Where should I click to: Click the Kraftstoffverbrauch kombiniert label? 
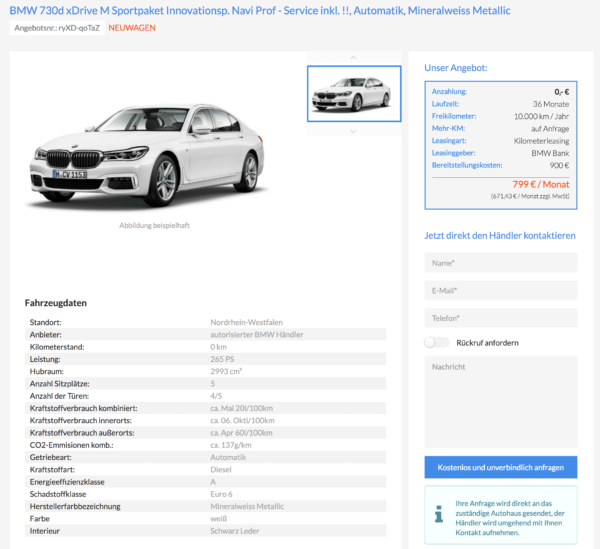83,408
